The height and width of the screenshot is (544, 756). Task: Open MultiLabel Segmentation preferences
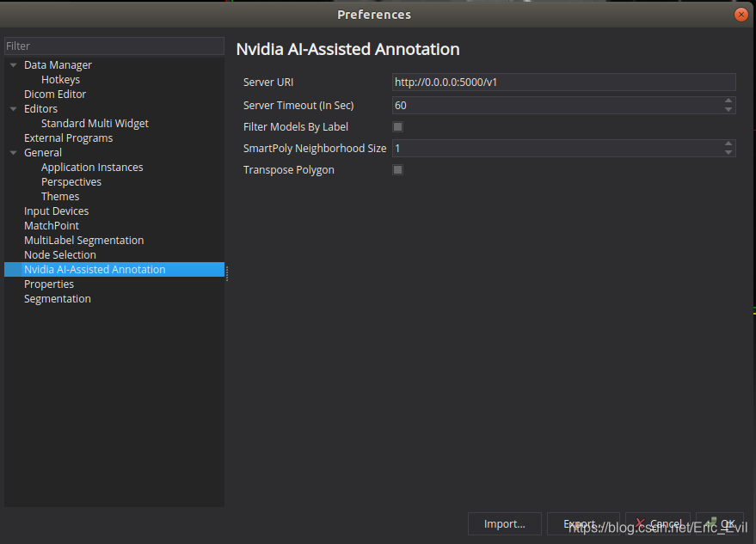point(84,240)
